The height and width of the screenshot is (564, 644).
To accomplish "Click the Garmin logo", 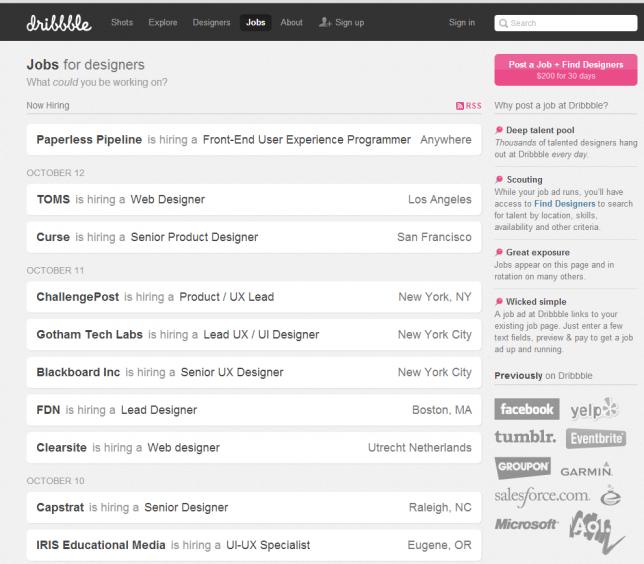I will tap(586, 470).
